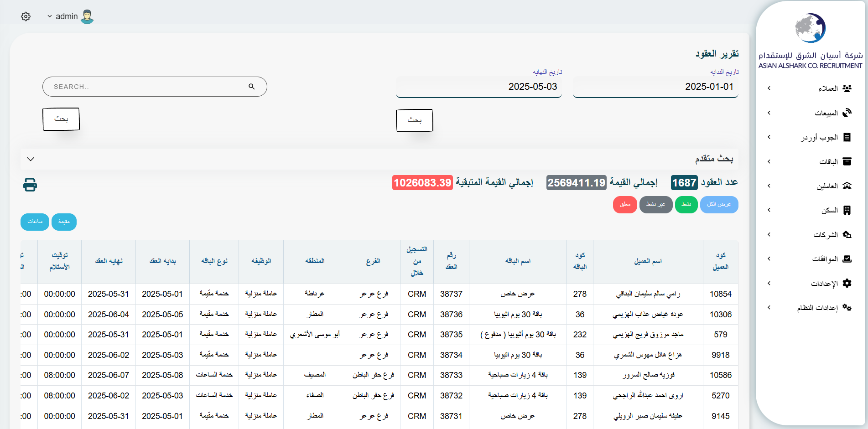
Task: Open the approvals (الموافقات) menu item
Action: pyautogui.click(x=825, y=259)
